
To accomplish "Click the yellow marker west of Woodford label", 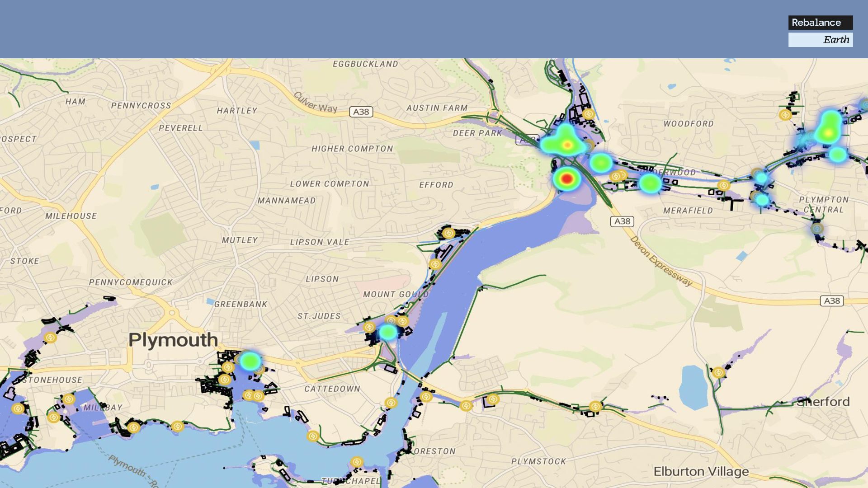I will (588, 114).
